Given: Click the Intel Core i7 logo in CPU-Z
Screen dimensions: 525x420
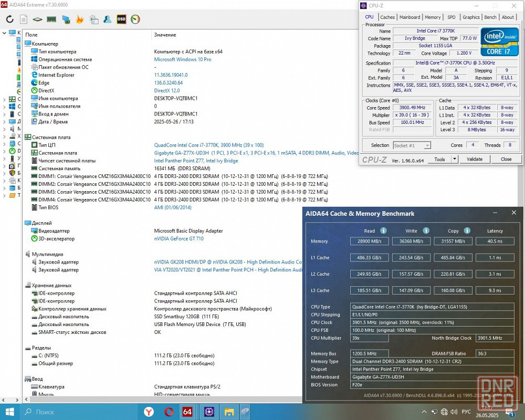Looking at the screenshot, I should pos(500,42).
